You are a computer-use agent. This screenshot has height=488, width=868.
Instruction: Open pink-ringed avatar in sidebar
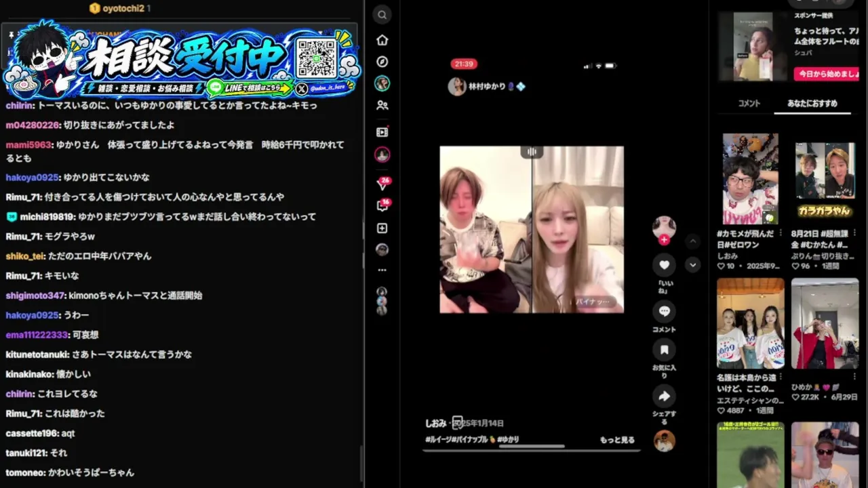pyautogui.click(x=382, y=155)
